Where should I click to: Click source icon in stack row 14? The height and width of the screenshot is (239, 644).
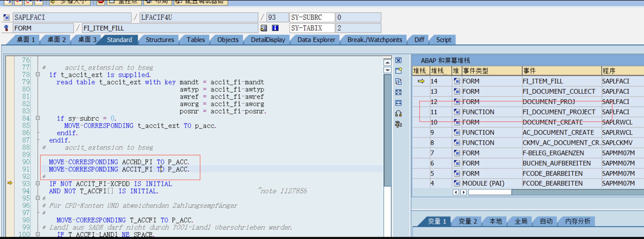coord(457,81)
